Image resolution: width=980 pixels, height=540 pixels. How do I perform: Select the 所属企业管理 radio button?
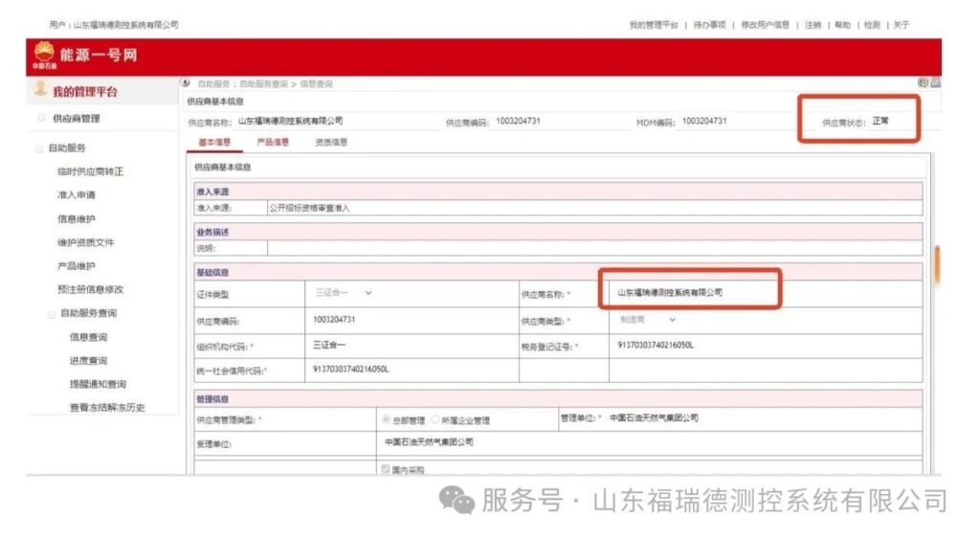point(435,419)
